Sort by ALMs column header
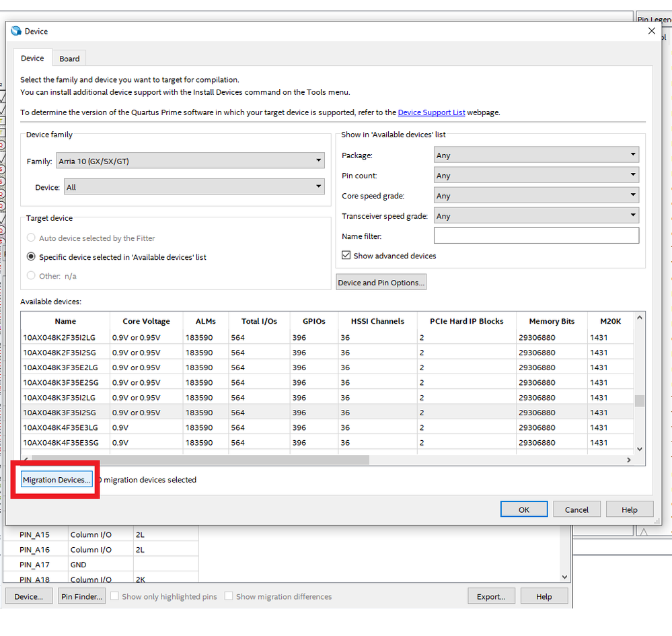The image size is (672, 636). click(x=206, y=321)
